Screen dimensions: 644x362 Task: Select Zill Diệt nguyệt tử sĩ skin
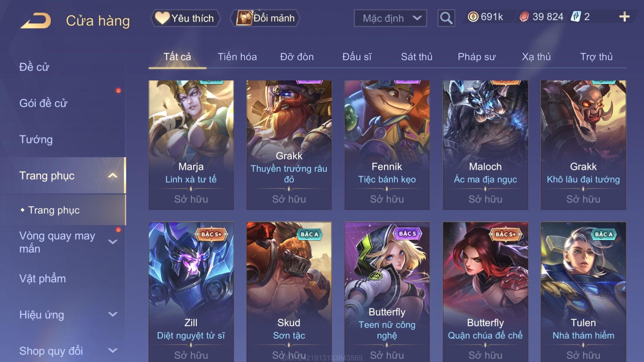[191, 292]
